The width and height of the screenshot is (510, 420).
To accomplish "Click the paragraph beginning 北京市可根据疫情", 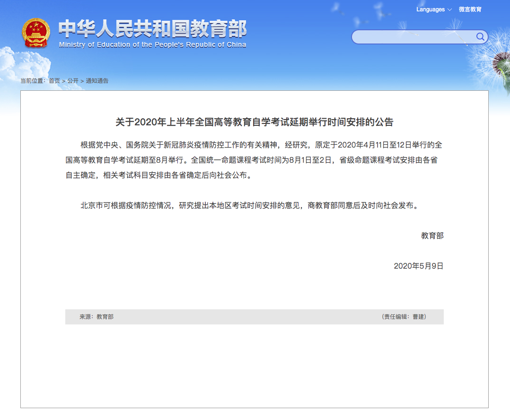I will (250, 206).
